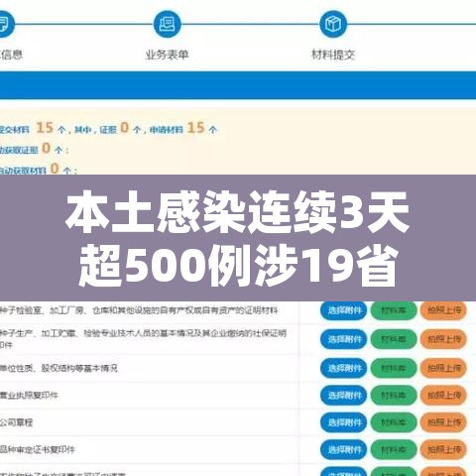Image resolution: width=476 pixels, height=476 pixels.
Task: Click 拍照上传 for 营业执照复印件
Action: [443, 395]
